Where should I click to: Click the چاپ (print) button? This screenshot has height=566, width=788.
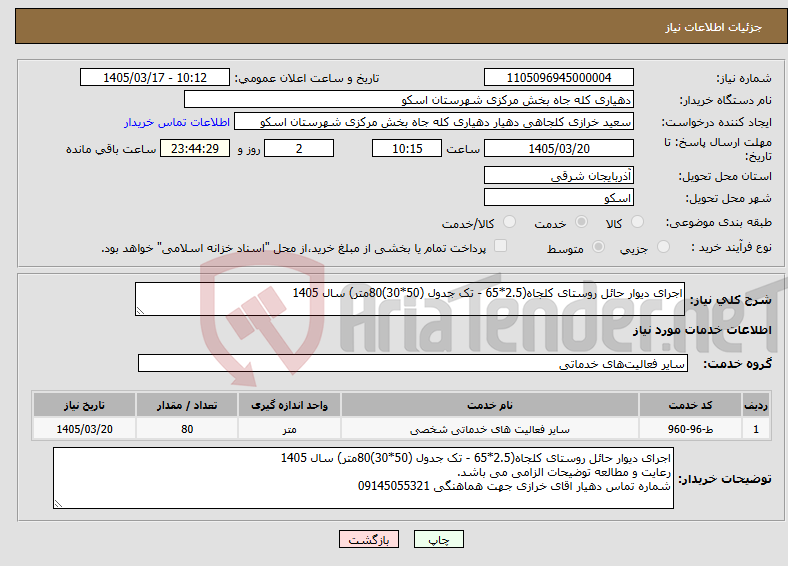point(438,539)
